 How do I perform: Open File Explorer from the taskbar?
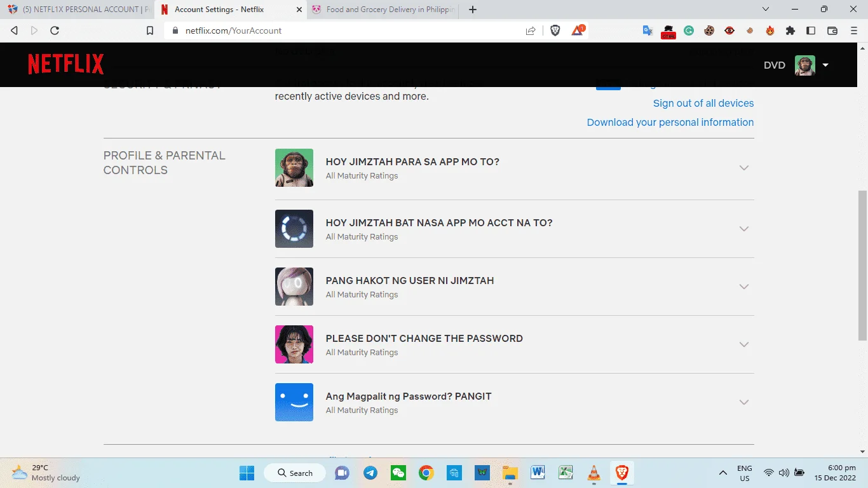(510, 473)
